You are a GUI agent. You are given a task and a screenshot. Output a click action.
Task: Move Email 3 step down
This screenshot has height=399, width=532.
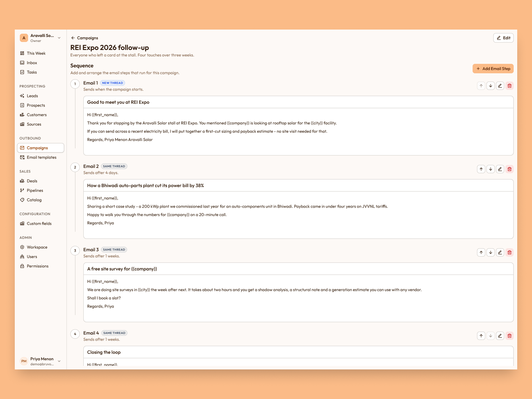(x=491, y=252)
